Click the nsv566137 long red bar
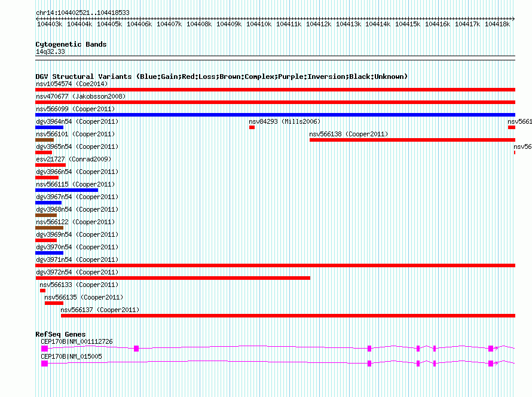This screenshot has height=397, width=532. (x=288, y=316)
